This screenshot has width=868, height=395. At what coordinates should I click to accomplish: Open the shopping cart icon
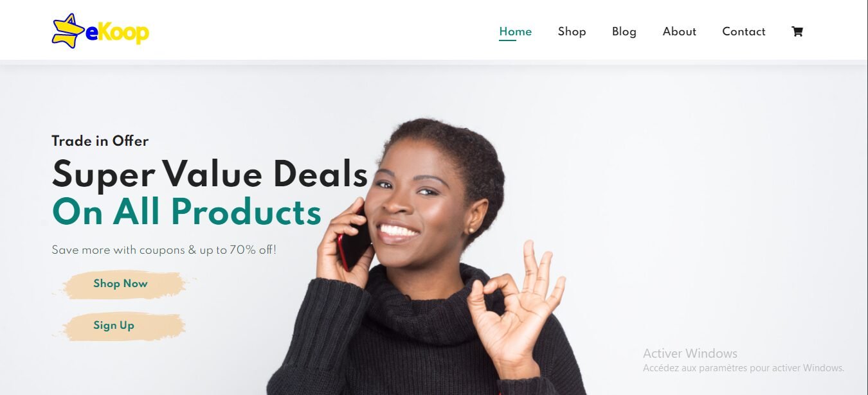point(797,31)
